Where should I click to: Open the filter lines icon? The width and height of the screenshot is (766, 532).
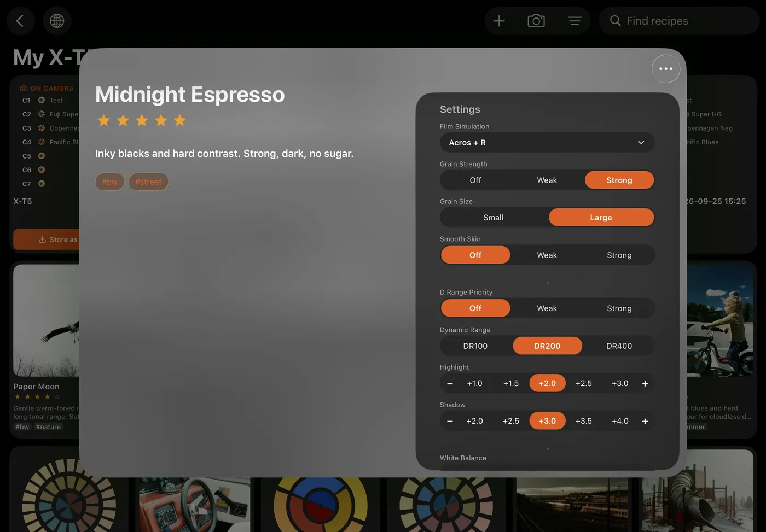click(x=574, y=21)
